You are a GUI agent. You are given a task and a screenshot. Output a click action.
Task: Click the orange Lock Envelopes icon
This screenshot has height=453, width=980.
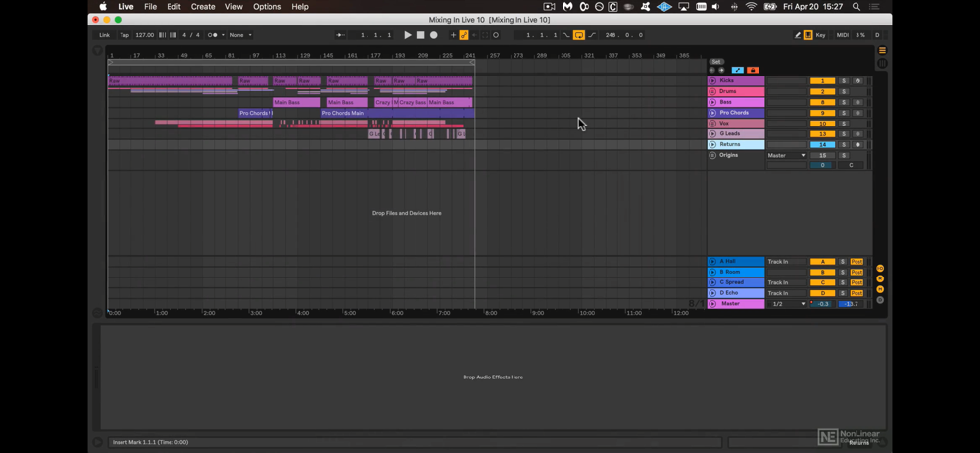752,70
